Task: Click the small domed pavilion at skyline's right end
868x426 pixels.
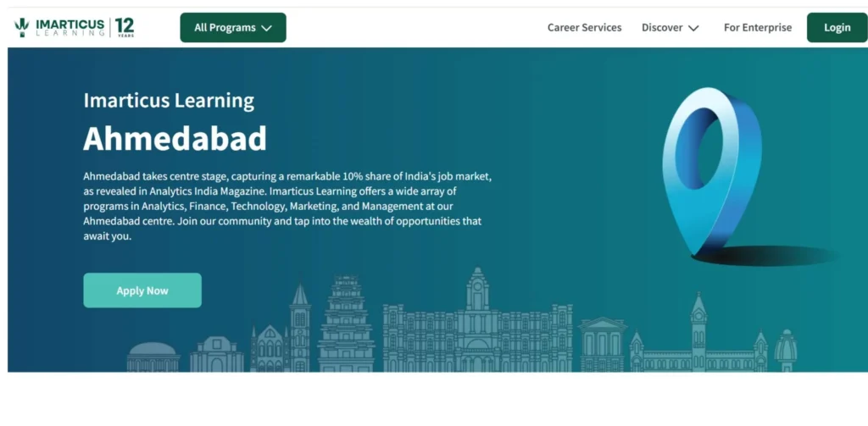Action: (786, 350)
